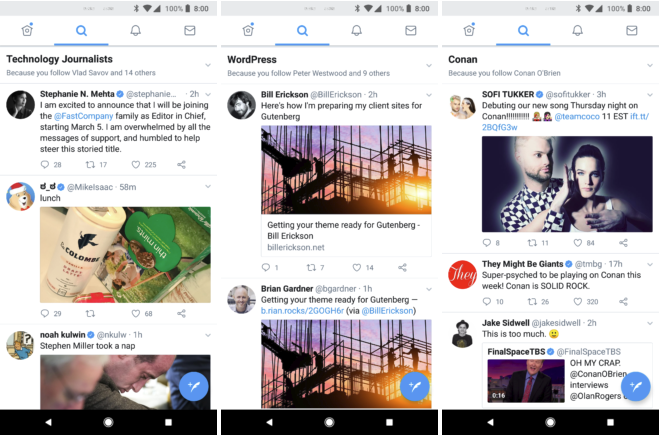659x435 pixels.
Task: Open options chevron on Bill Erickson tweet
Action: tap(429, 95)
